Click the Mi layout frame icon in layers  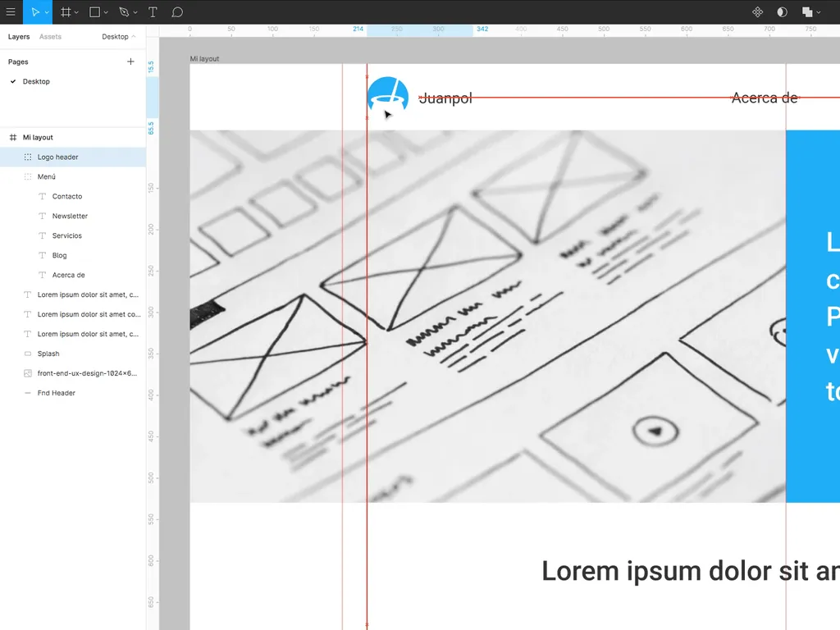click(x=13, y=137)
